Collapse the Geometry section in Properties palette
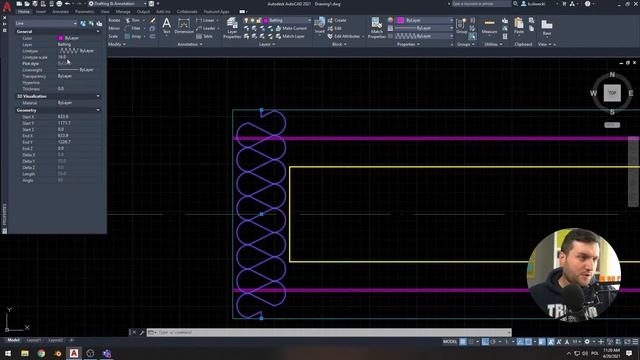This screenshot has height=360, width=640. click(x=98, y=110)
